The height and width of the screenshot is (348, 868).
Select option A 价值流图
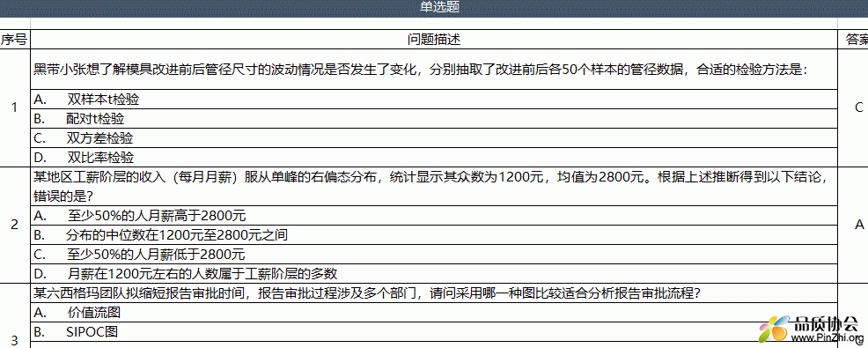click(434, 313)
